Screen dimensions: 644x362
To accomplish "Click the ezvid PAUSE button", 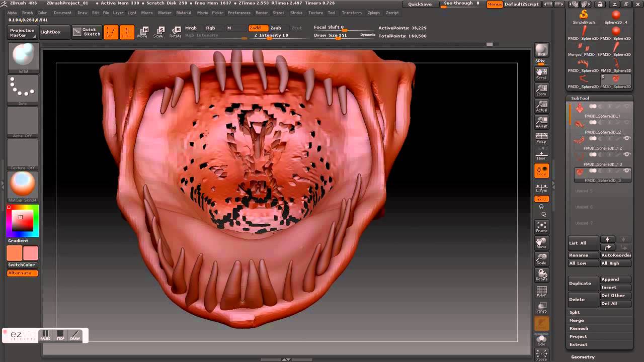I will (x=45, y=335).
